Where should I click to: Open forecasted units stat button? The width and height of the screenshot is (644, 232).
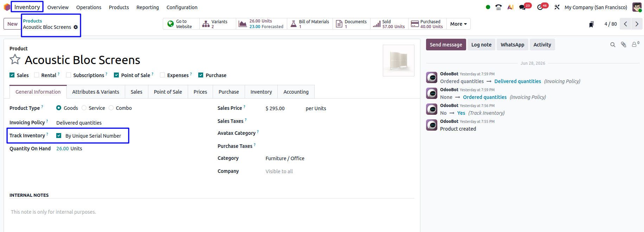click(262, 24)
